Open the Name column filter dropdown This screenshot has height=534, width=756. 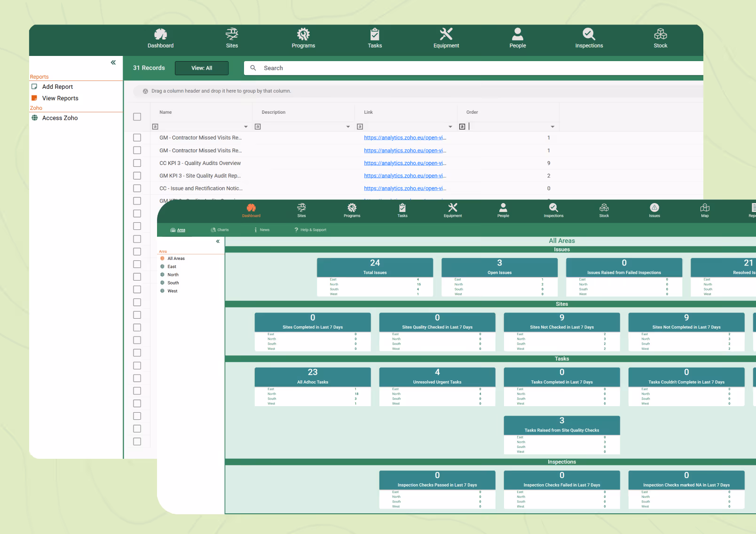(246, 127)
